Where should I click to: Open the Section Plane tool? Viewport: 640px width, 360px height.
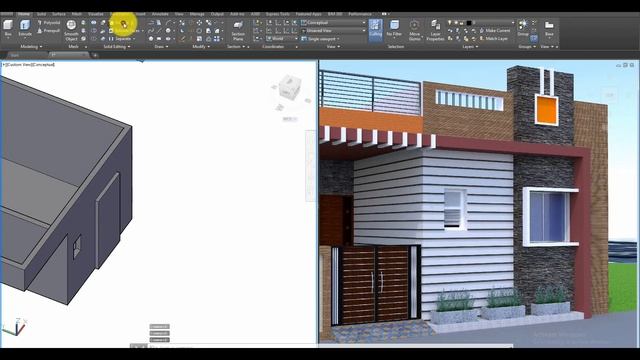[238, 31]
